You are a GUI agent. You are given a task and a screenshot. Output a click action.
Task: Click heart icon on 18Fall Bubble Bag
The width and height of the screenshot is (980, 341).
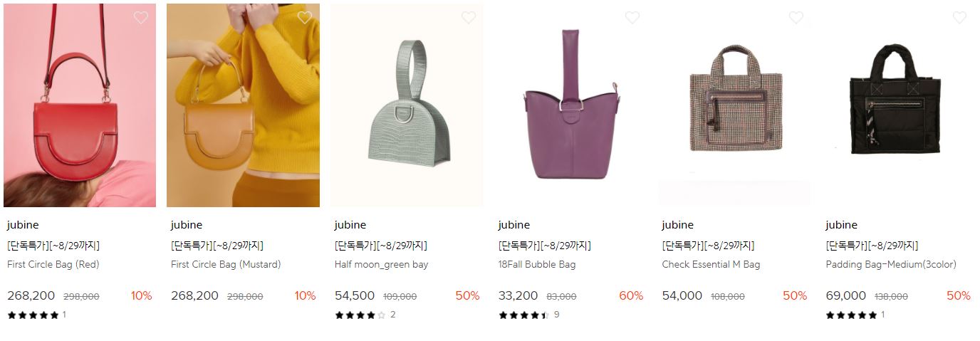[632, 18]
